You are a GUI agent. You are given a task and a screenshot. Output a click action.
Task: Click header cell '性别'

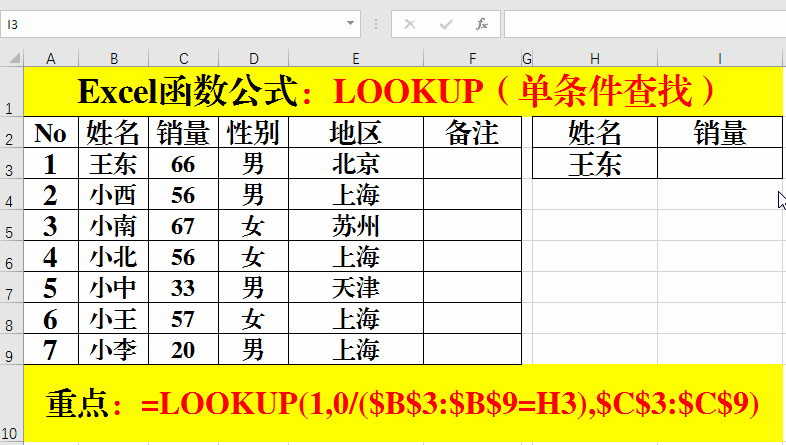coord(254,133)
